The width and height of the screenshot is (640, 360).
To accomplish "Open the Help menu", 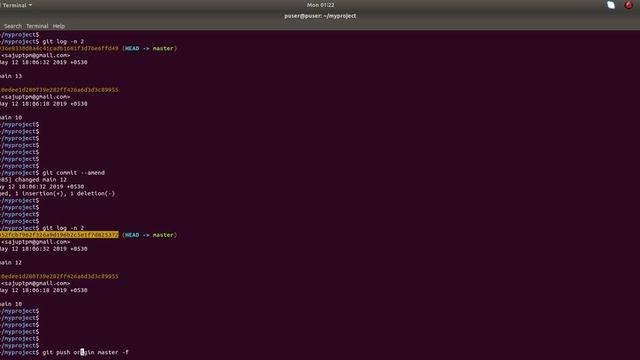I will point(59,26).
